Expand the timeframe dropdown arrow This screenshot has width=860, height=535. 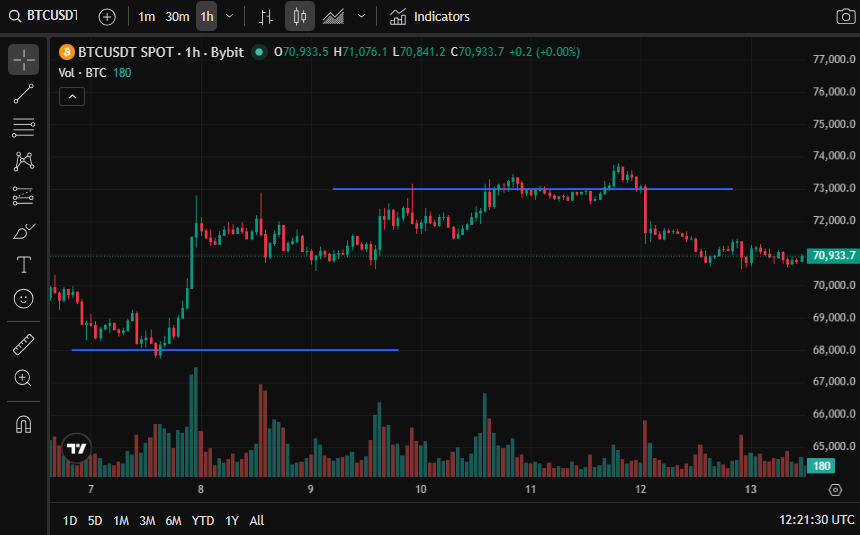(230, 16)
